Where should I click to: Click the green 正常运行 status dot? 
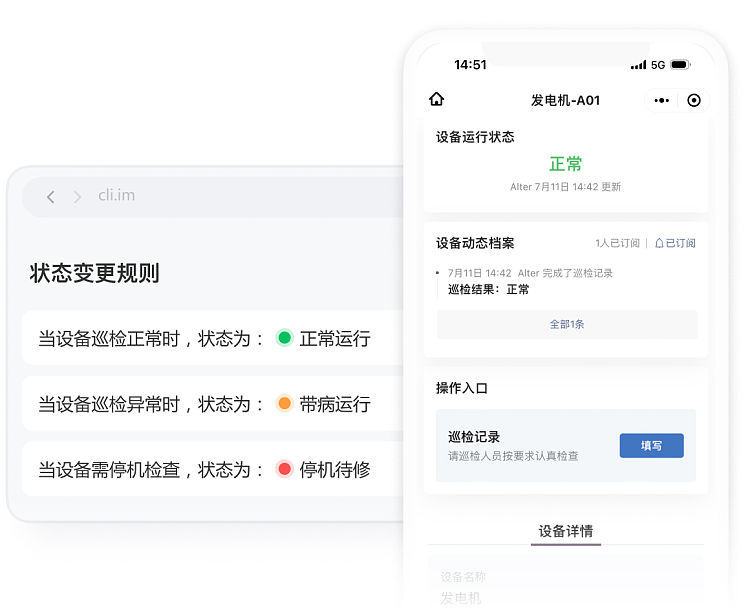pos(284,339)
